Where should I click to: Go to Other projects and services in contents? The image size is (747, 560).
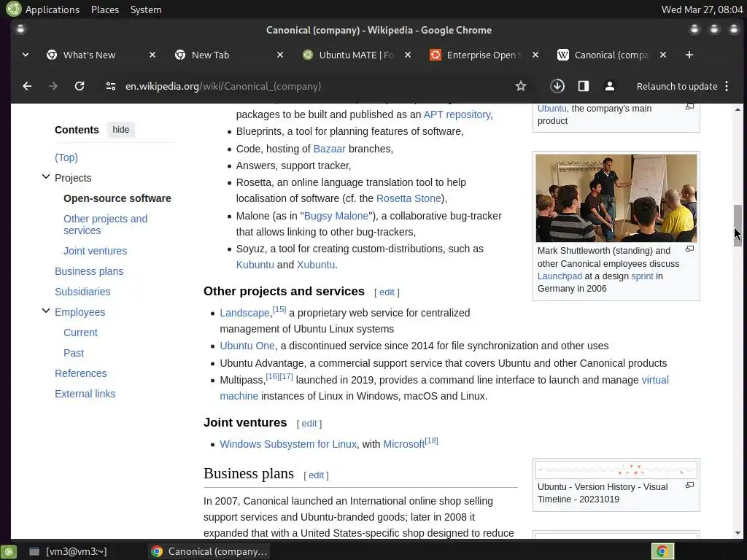coord(105,225)
